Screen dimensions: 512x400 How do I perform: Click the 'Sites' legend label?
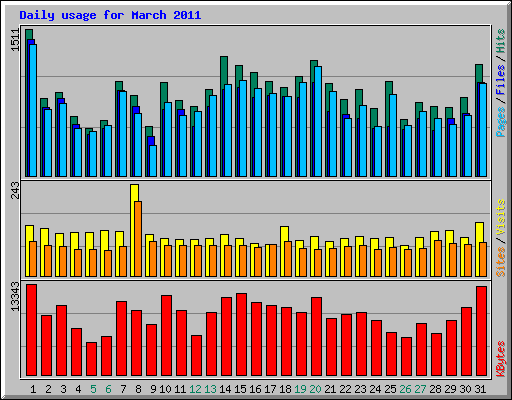tap(501, 262)
